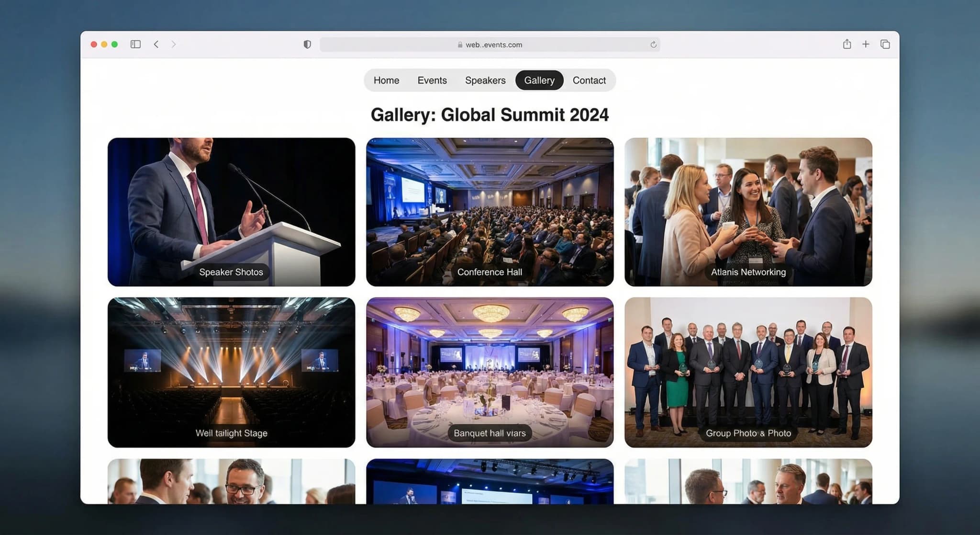980x535 pixels.
Task: Select the Speakers menu item
Action: [485, 80]
